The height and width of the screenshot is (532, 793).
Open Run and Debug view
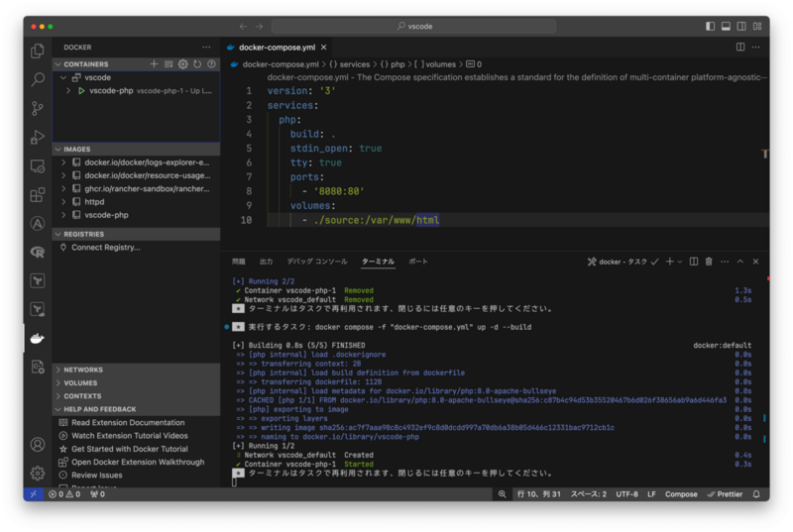pos(38,137)
